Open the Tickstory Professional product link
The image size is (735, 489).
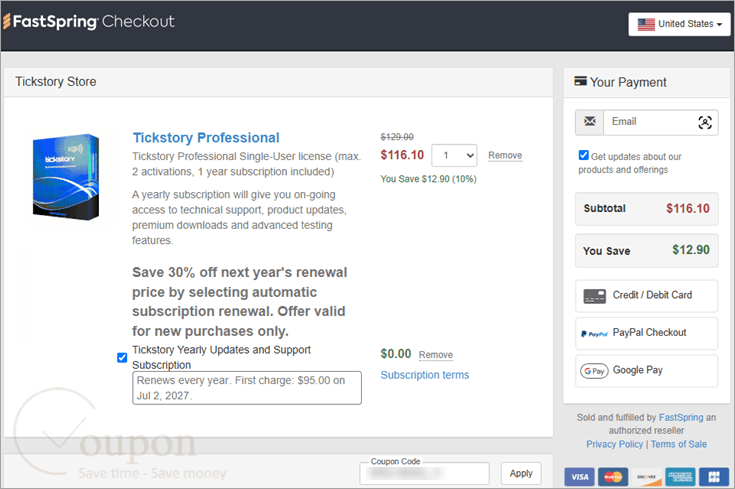206,138
